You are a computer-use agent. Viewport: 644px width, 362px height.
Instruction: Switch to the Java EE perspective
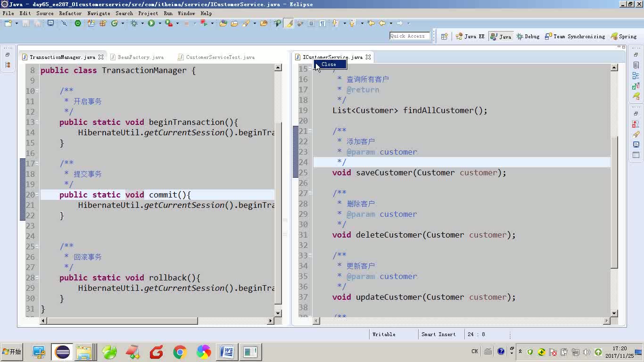(x=470, y=36)
